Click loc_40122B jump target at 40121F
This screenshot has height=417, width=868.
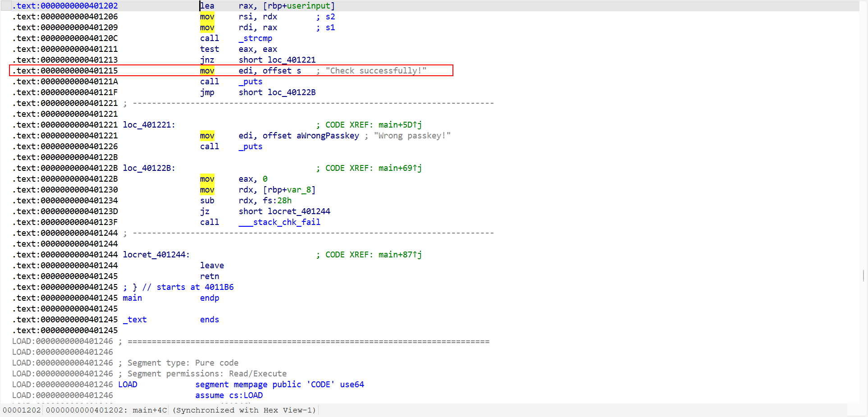click(x=292, y=92)
